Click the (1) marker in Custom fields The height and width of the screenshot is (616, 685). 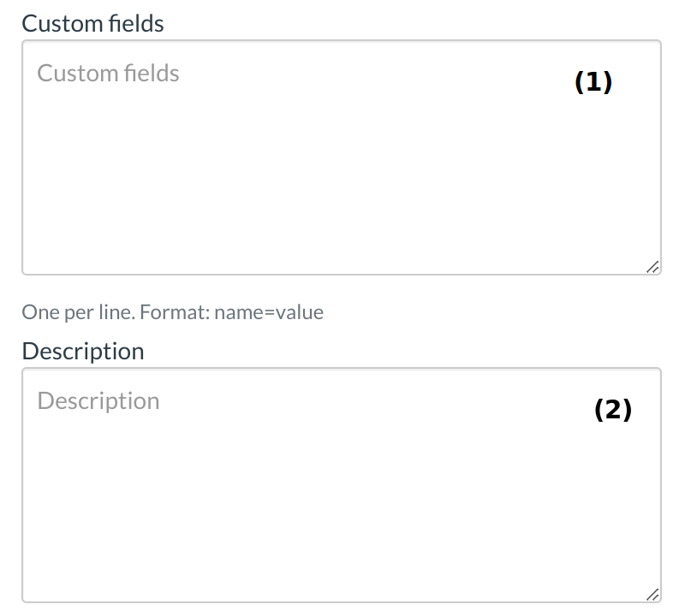tap(593, 82)
